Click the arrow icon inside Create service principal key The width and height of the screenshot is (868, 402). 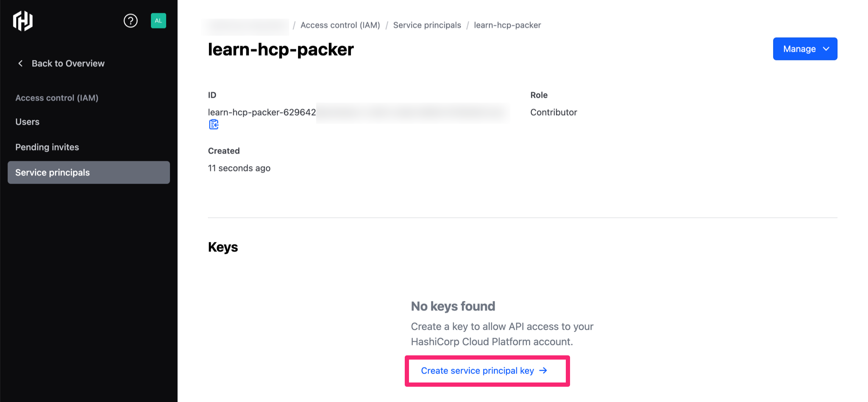point(543,371)
